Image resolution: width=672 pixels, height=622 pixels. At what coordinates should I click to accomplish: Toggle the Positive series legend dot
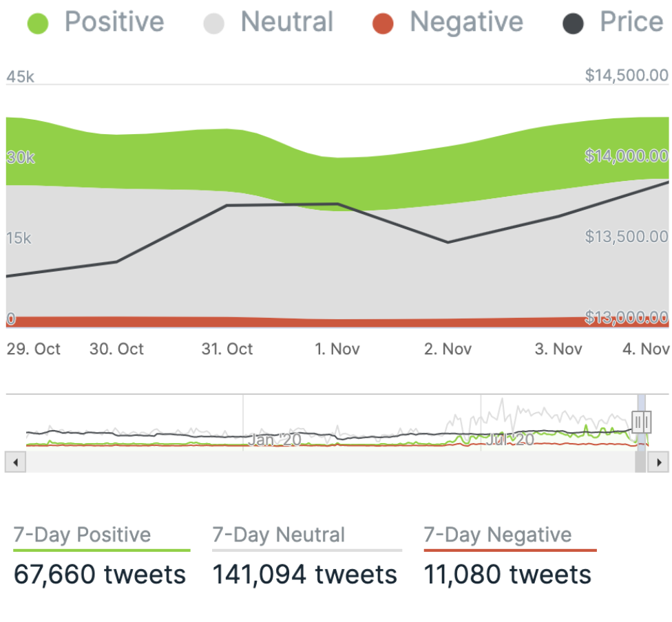point(39,24)
